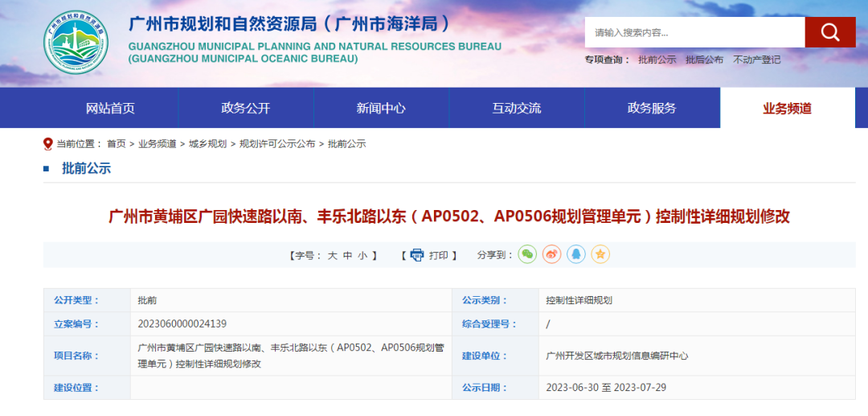Go to 首页 in breadcrumb
This screenshot has width=868, height=416.
click(117, 144)
